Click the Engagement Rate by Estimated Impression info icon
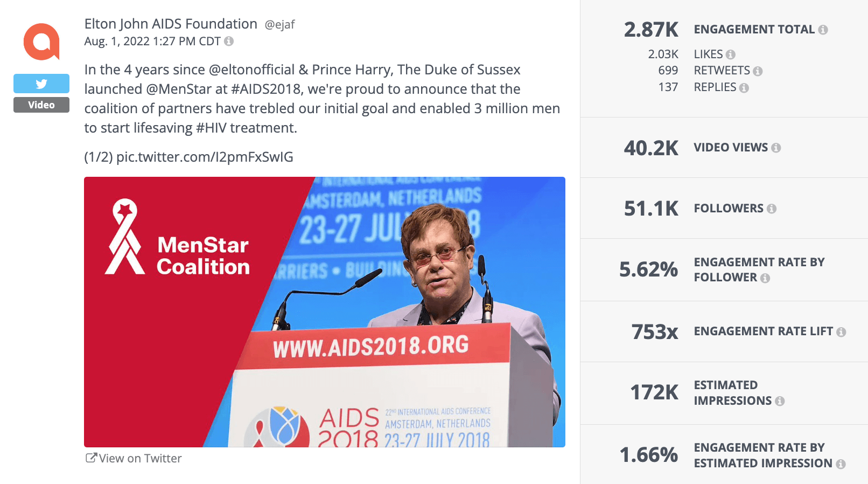This screenshot has height=484, width=868. 841,464
